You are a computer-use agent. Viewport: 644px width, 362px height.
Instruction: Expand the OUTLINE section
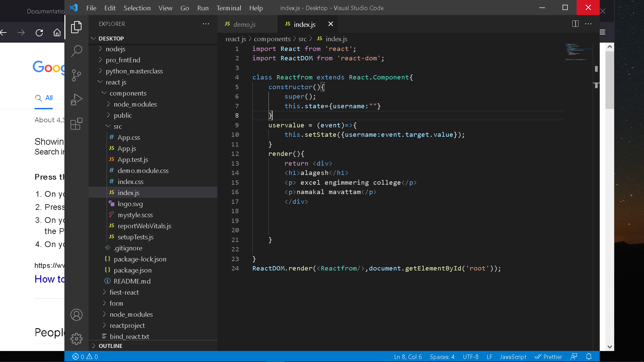pyautogui.click(x=110, y=346)
